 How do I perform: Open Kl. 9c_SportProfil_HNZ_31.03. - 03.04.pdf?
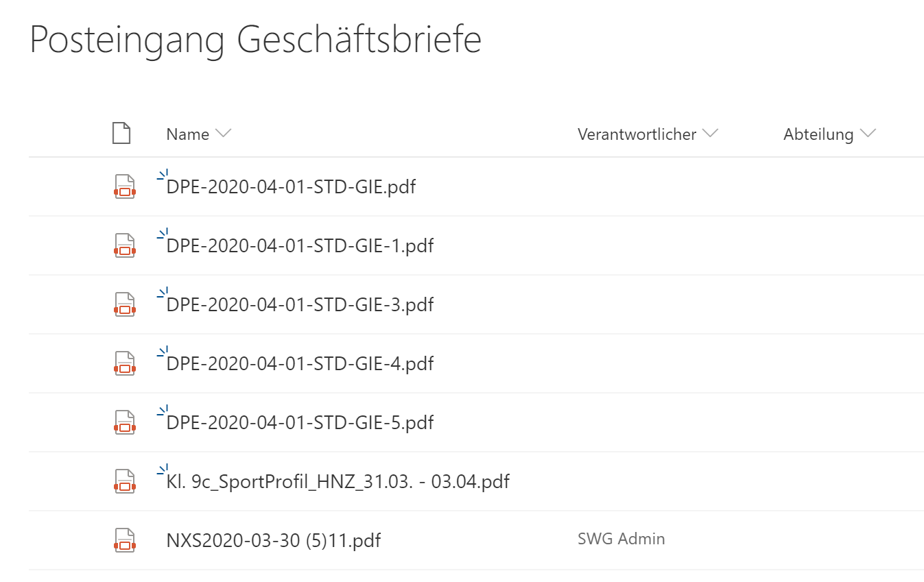[337, 481]
